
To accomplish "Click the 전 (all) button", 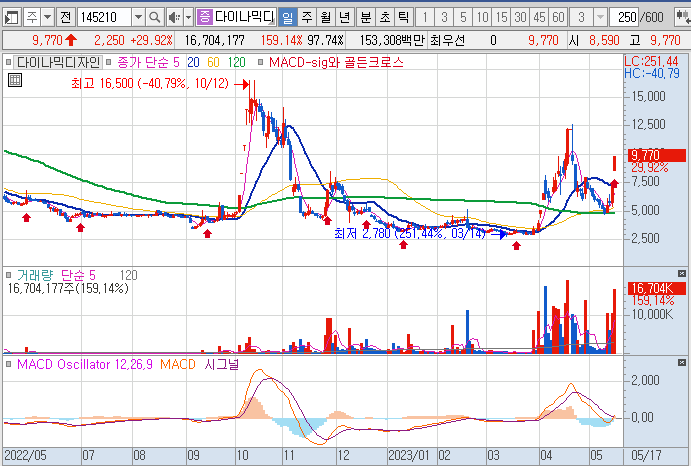I will (66, 18).
